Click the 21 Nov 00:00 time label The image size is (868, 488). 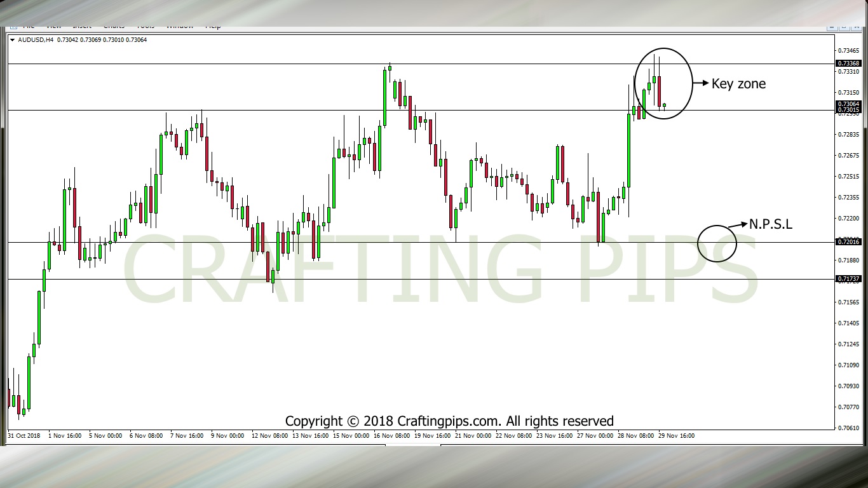pyautogui.click(x=473, y=436)
